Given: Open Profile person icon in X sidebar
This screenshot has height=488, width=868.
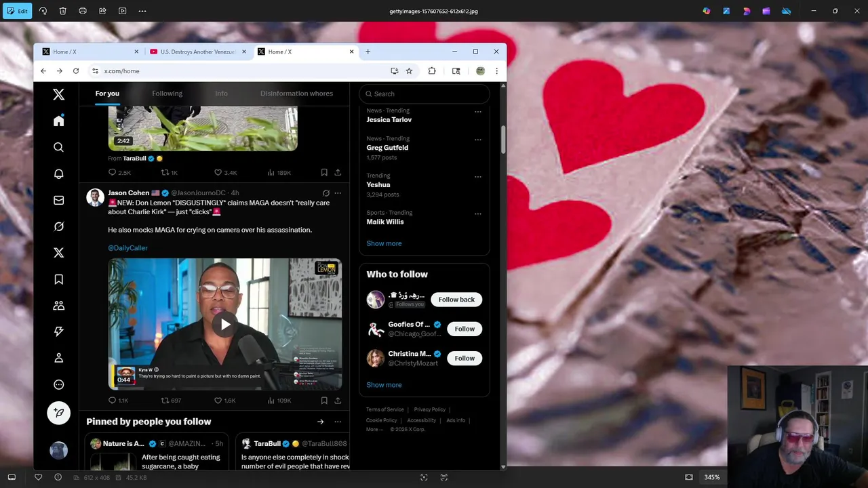Looking at the screenshot, I should (59, 358).
